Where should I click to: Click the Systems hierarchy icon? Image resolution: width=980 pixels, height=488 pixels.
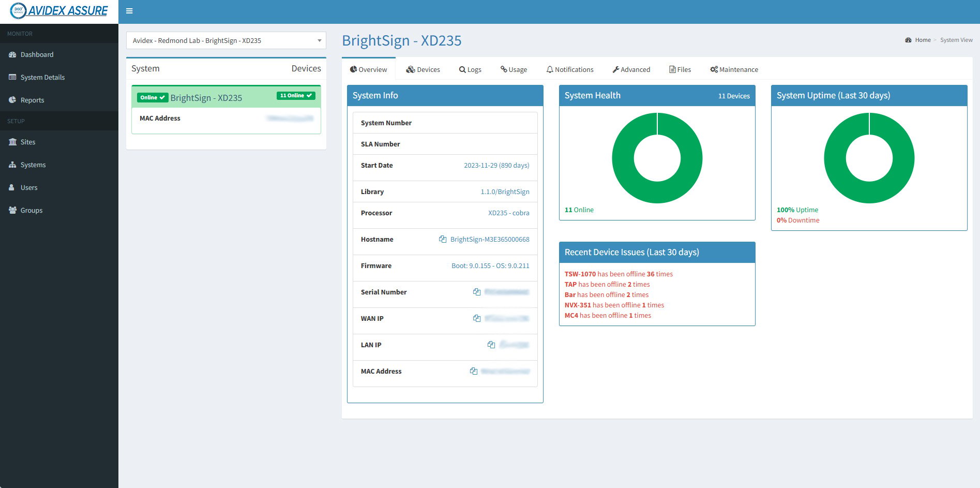coord(12,165)
